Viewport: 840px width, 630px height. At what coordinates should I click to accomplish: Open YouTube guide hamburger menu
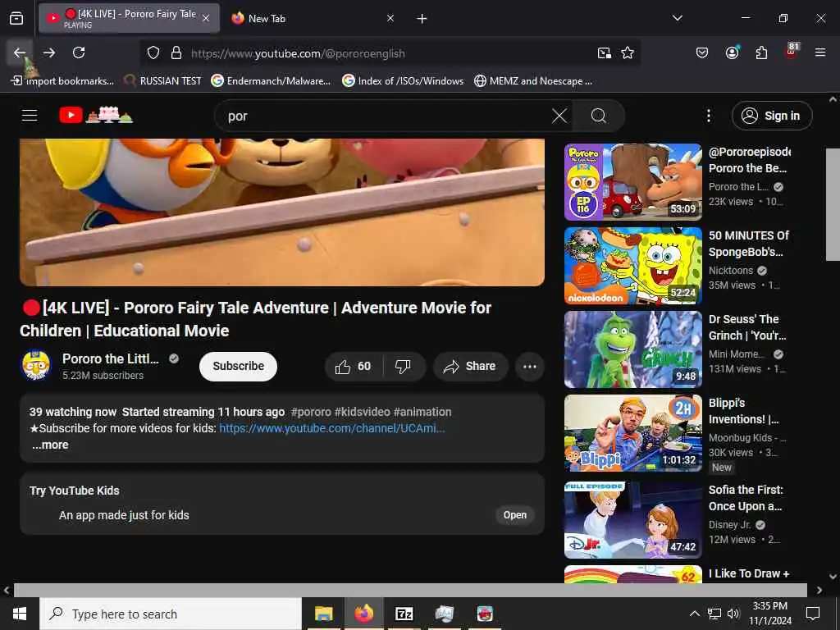pos(30,115)
